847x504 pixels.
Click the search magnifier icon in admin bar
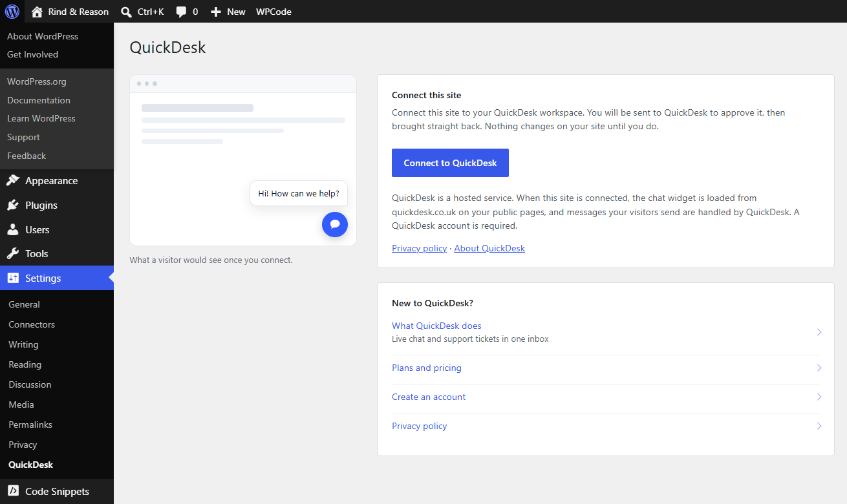tap(127, 12)
